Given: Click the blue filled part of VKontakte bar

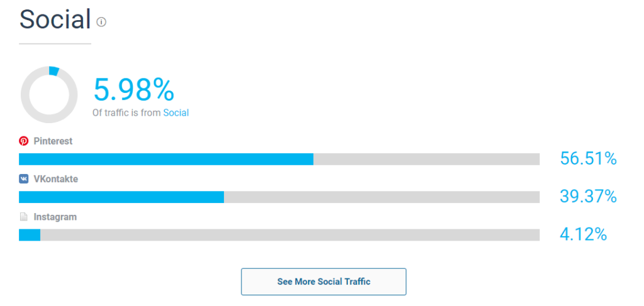Looking at the screenshot, I should point(121,197).
